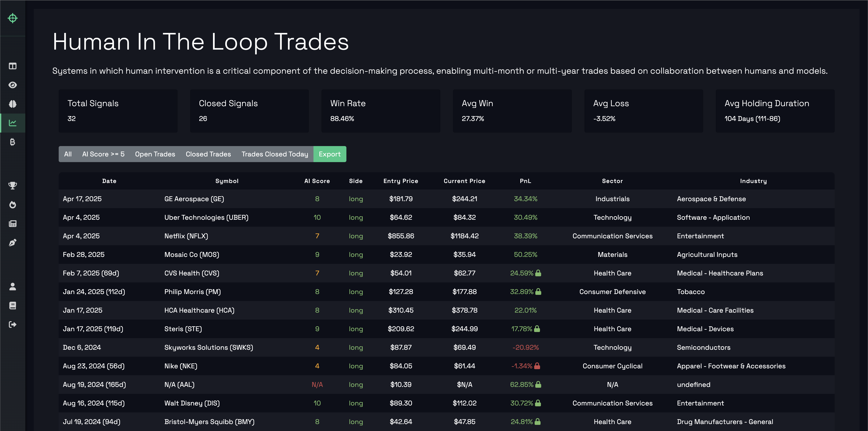Open the brain AI sidebar icon
Image resolution: width=868 pixels, height=431 pixels.
[12, 104]
